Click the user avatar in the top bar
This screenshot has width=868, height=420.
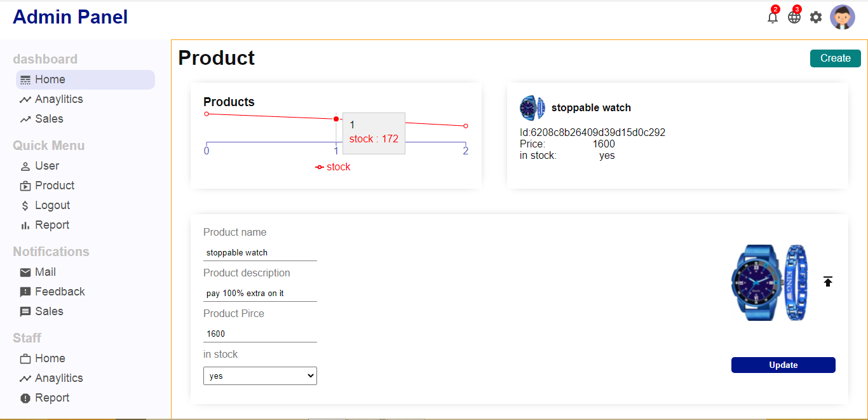(x=843, y=17)
